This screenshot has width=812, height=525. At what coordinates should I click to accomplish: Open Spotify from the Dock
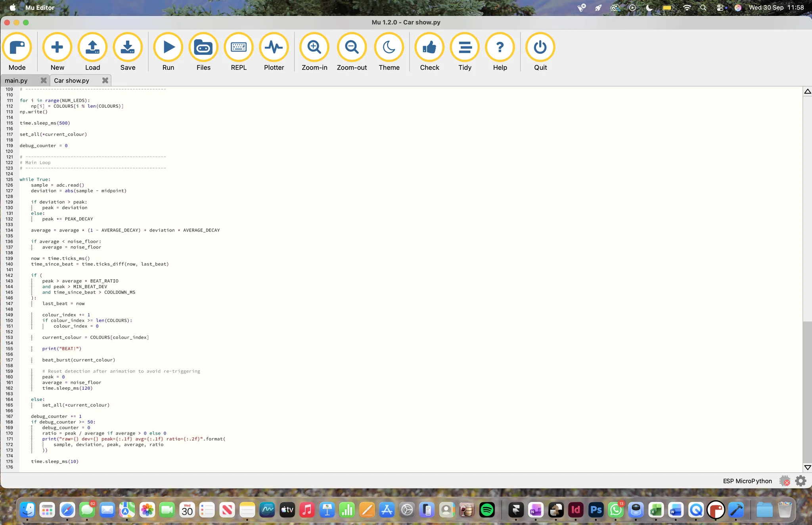pos(486,510)
